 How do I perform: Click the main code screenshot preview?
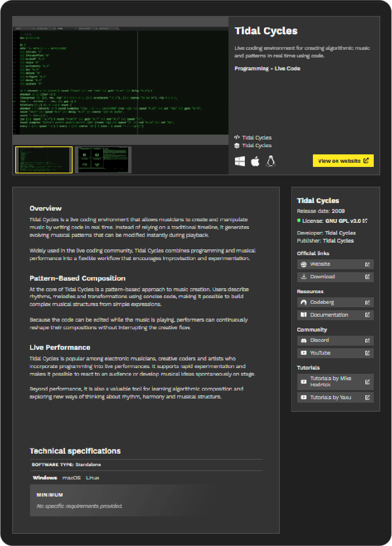(121, 80)
